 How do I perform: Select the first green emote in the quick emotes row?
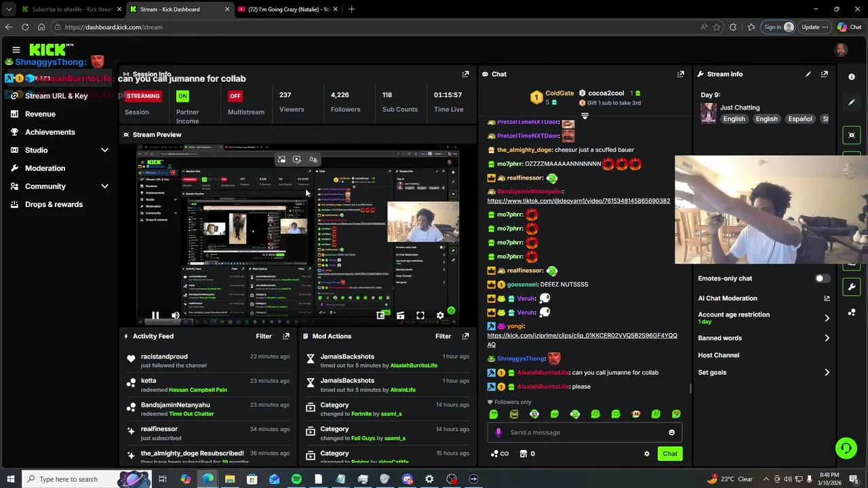click(x=494, y=414)
